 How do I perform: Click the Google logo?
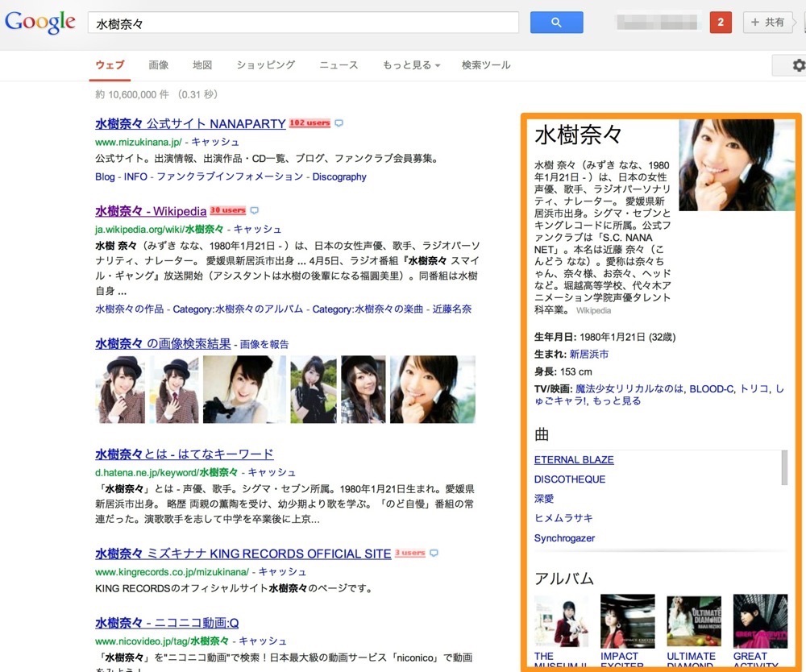point(40,22)
